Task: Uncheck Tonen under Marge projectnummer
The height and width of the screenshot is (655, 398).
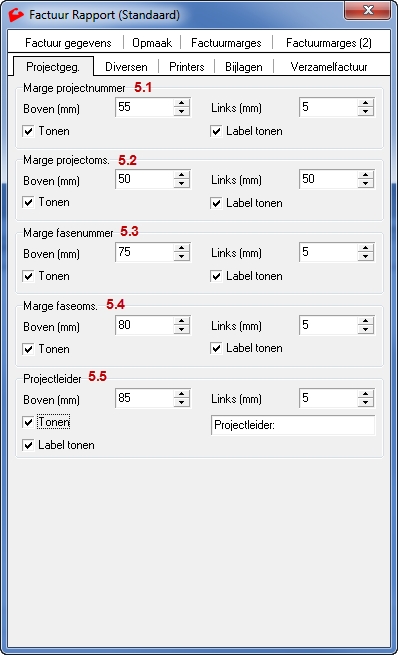Action: 28,131
